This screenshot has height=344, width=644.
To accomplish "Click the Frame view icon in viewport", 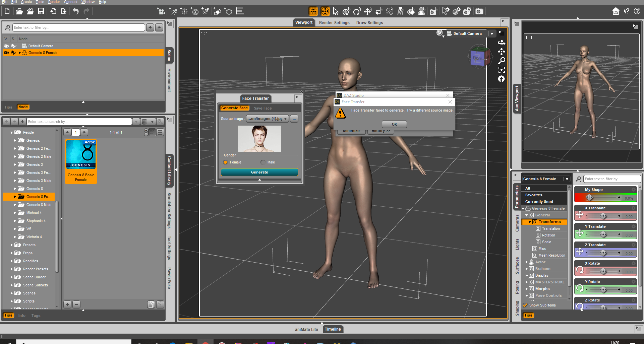I will point(502,70).
